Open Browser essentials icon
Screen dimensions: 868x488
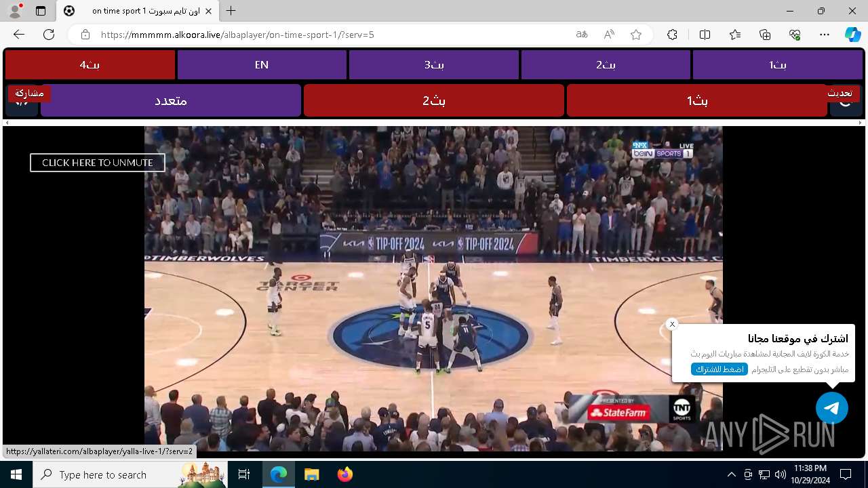(795, 35)
